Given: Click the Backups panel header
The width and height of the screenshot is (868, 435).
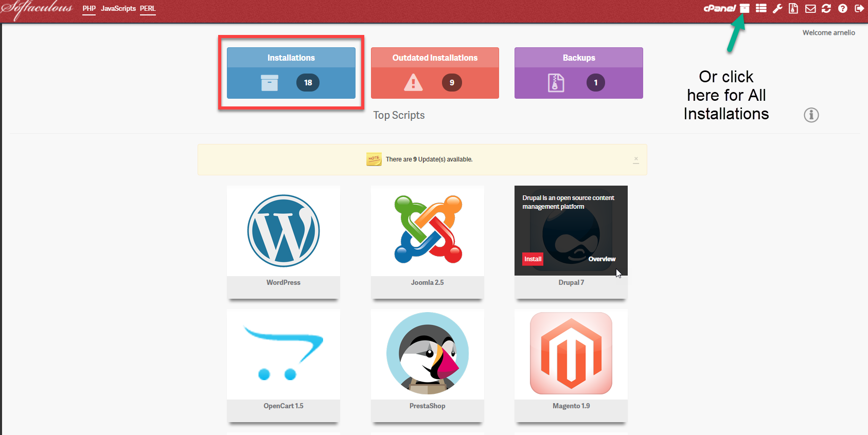Looking at the screenshot, I should pyautogui.click(x=579, y=58).
